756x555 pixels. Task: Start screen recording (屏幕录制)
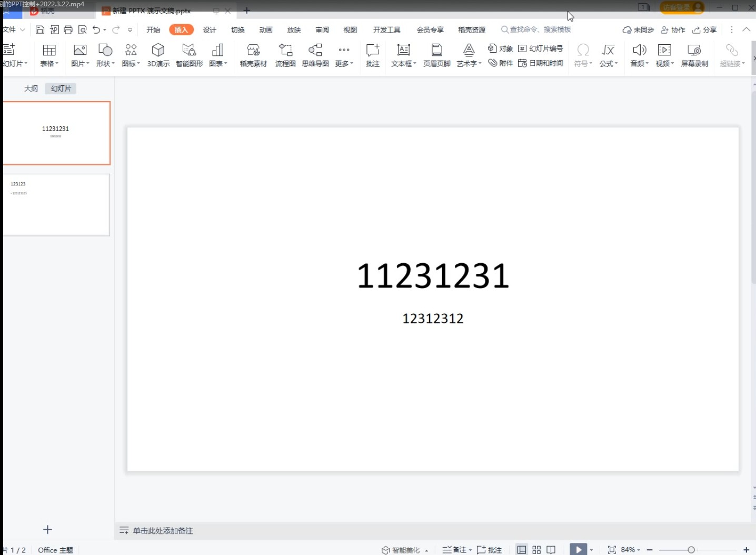(694, 55)
